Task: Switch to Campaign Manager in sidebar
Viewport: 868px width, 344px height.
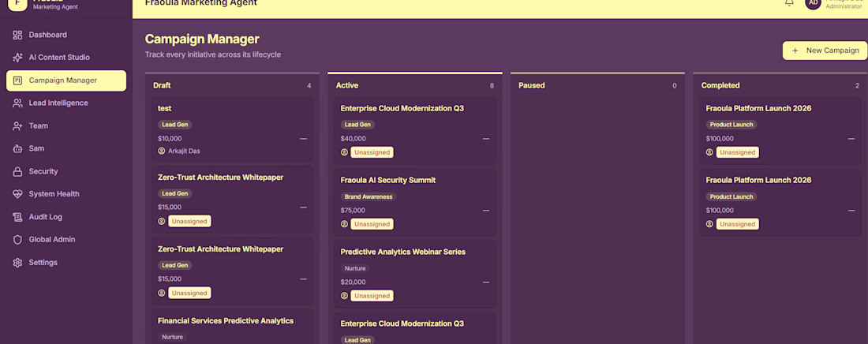Action: (66, 80)
